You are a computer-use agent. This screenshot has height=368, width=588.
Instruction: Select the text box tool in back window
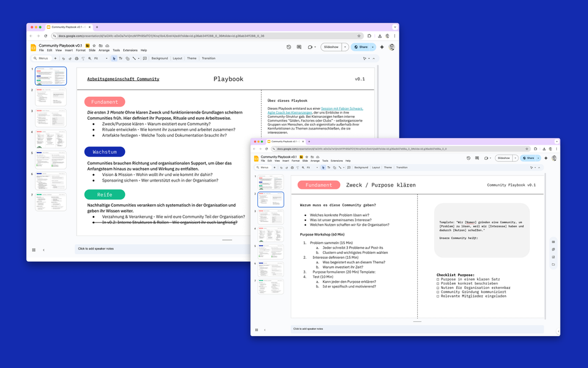click(x=121, y=58)
